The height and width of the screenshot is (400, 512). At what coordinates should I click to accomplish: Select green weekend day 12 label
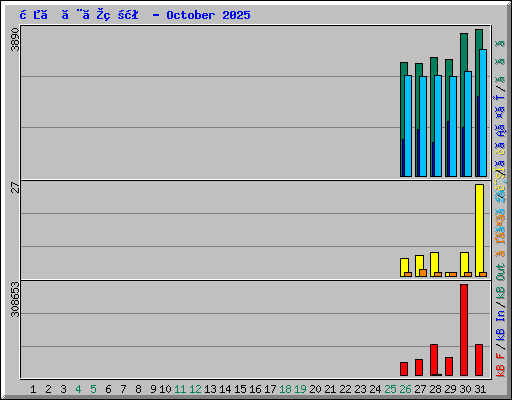pyautogui.click(x=195, y=389)
